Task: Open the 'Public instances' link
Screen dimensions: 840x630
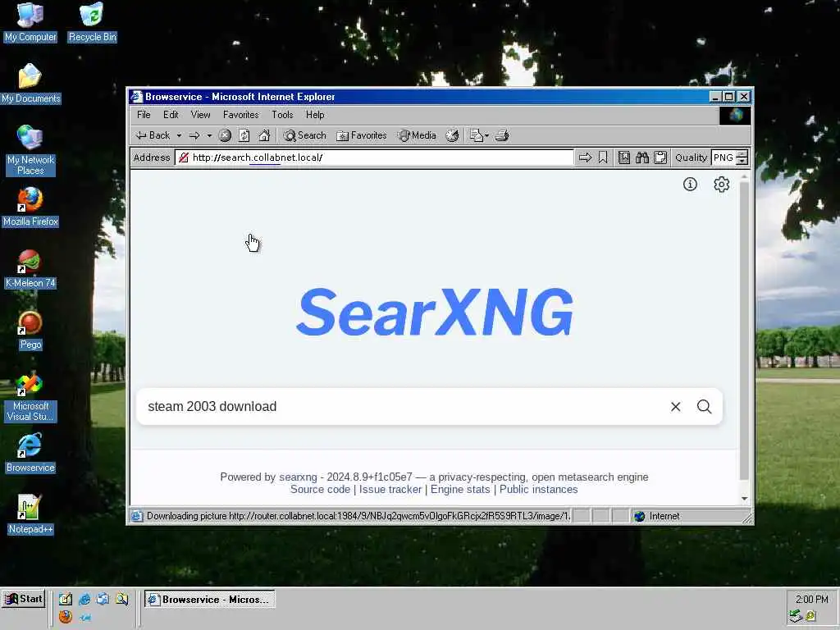Action: [x=538, y=489]
